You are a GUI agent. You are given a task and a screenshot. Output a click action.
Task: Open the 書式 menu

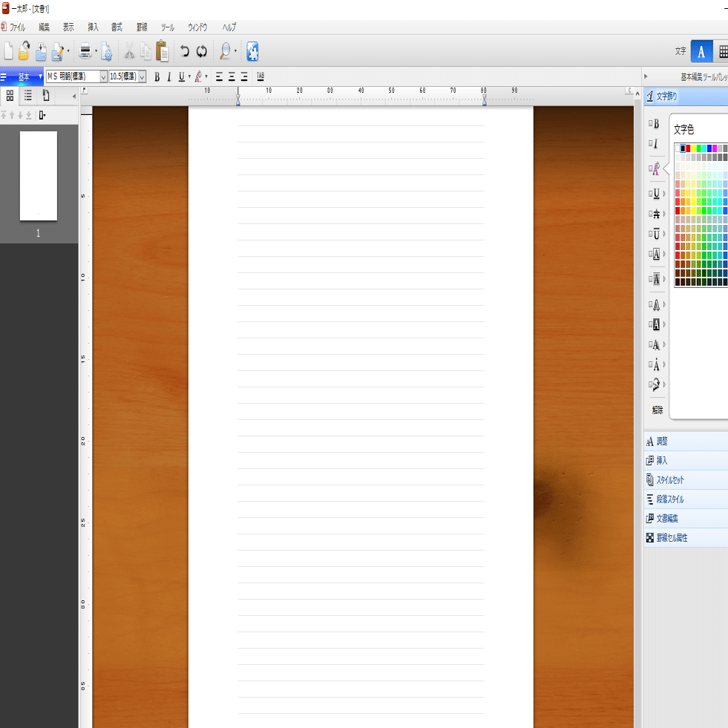click(117, 27)
